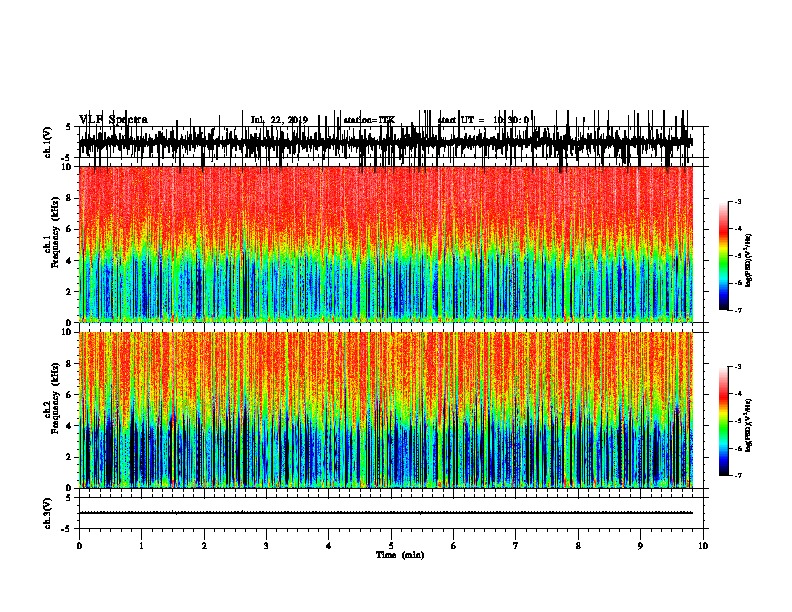Click the time axis tick label "2"
The width and height of the screenshot is (792, 612).
[x=204, y=546]
